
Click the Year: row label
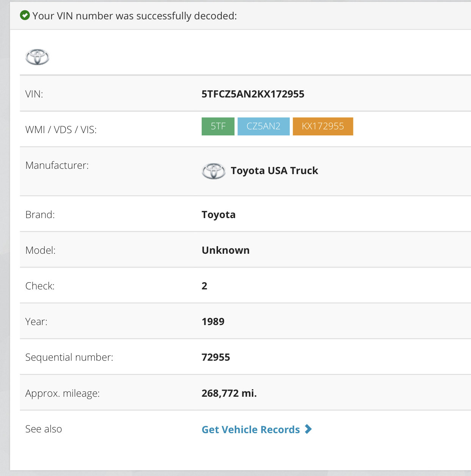(x=36, y=322)
